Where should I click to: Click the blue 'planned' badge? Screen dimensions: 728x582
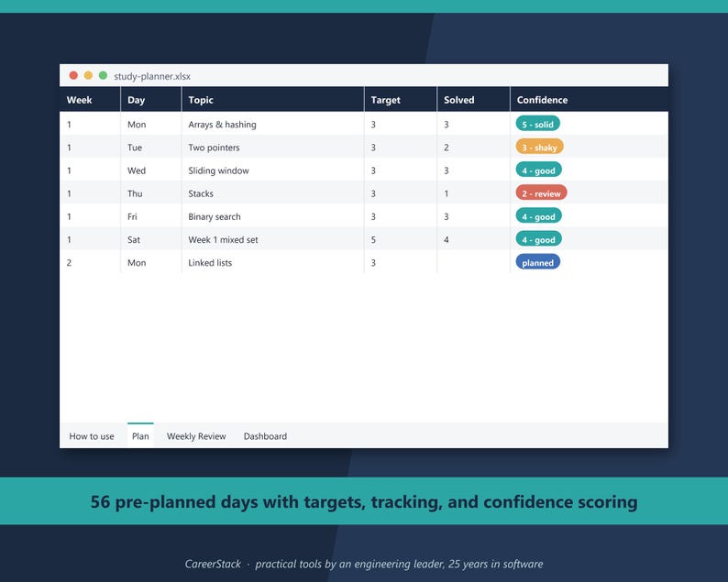pyautogui.click(x=537, y=262)
